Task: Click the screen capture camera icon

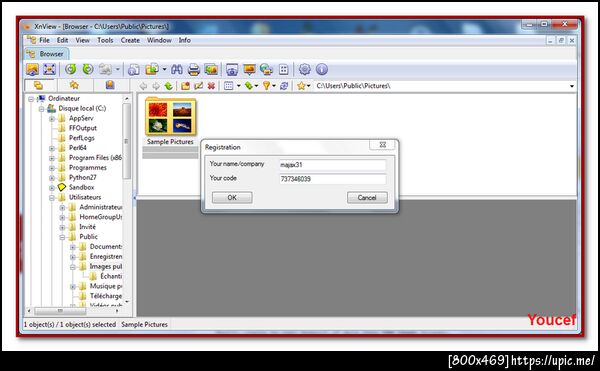Action: click(232, 69)
